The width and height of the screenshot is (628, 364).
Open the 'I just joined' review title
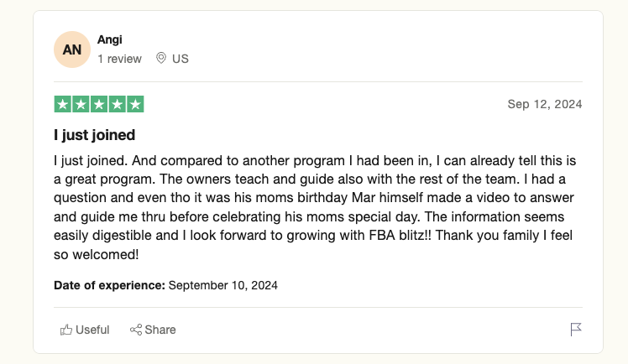point(94,135)
